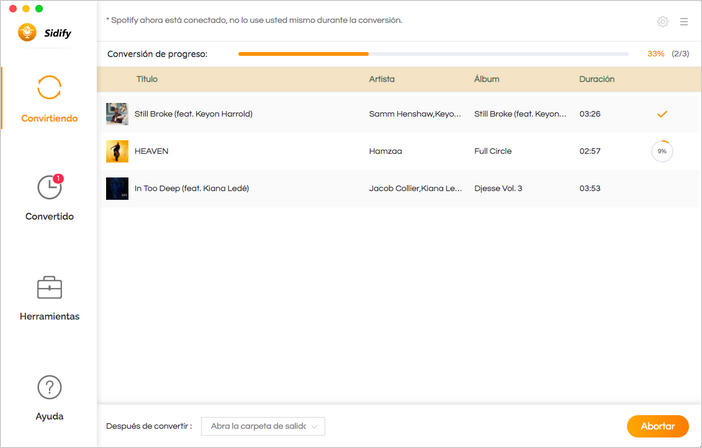702x448 pixels.
Task: Click the In Too Deep album thumbnail
Action: (117, 188)
